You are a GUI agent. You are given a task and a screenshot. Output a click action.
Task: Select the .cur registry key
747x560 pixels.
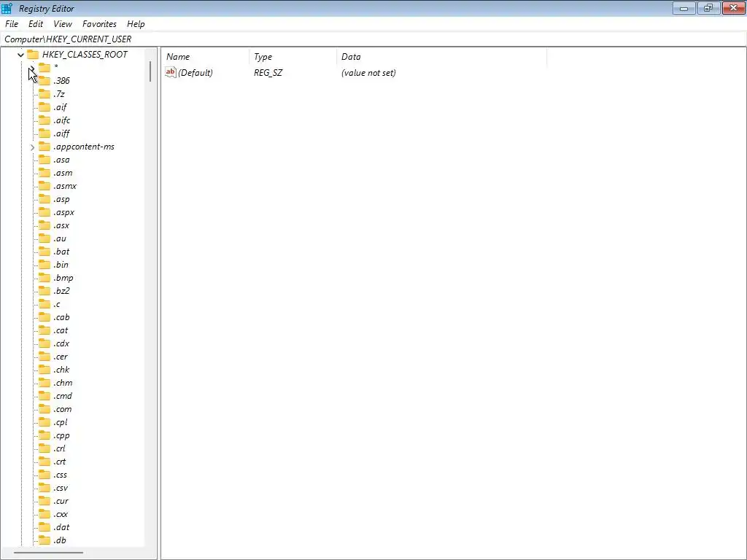click(x=61, y=501)
